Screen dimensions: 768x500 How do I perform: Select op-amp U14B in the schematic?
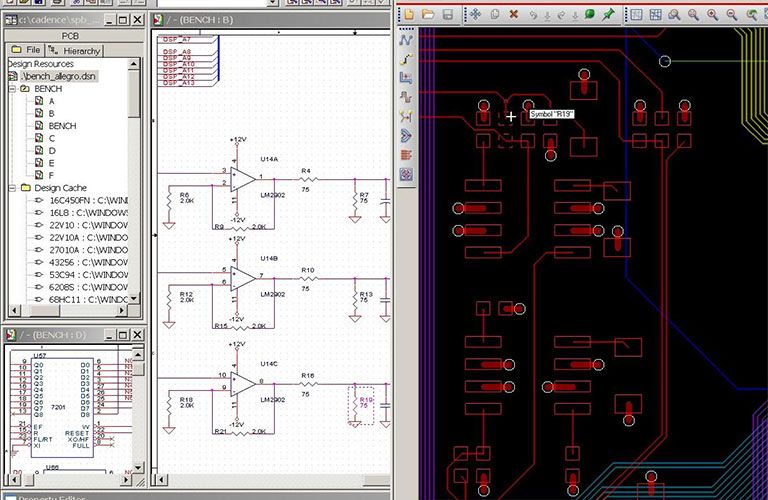[x=242, y=279]
